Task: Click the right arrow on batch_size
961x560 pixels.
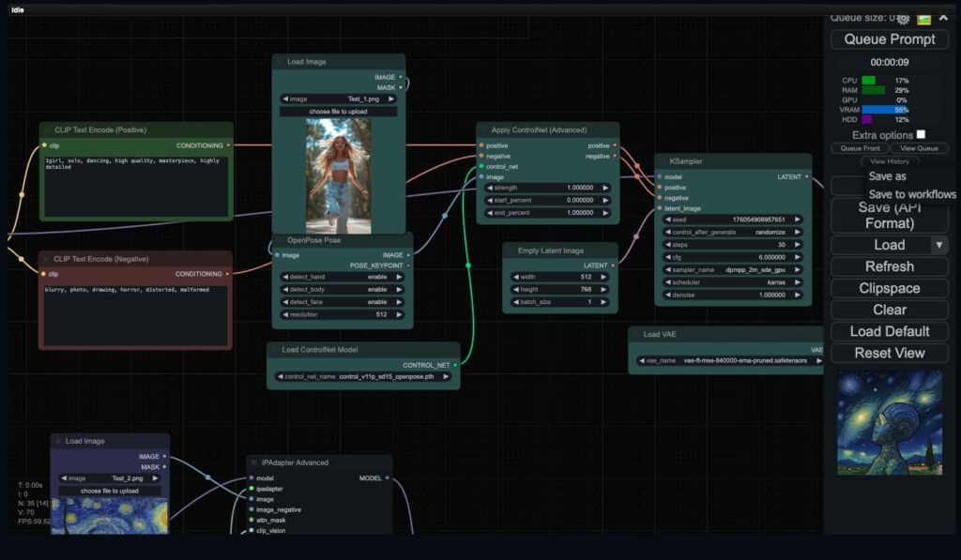Action: [x=603, y=302]
